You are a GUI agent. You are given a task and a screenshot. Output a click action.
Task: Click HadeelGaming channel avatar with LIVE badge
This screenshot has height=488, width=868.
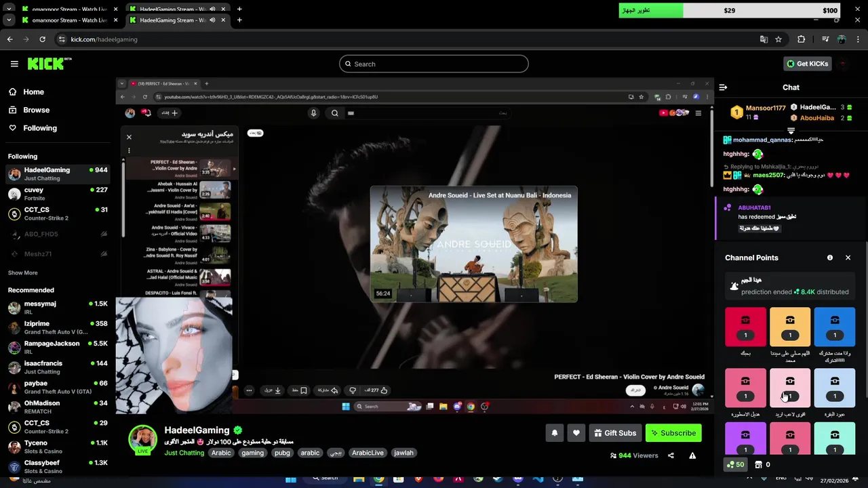click(x=143, y=440)
